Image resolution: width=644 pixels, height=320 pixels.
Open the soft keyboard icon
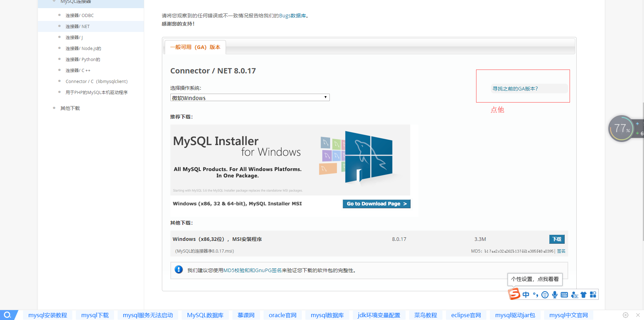tap(564, 295)
